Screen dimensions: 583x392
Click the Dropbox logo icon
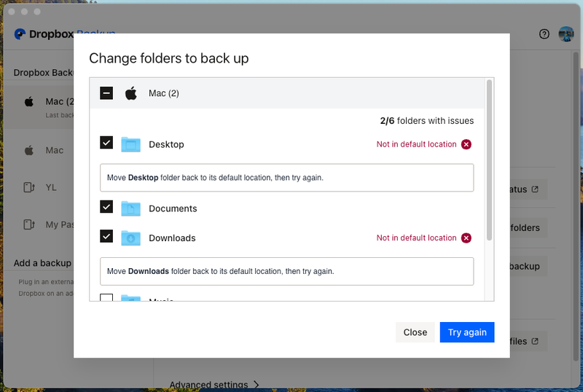[20, 34]
